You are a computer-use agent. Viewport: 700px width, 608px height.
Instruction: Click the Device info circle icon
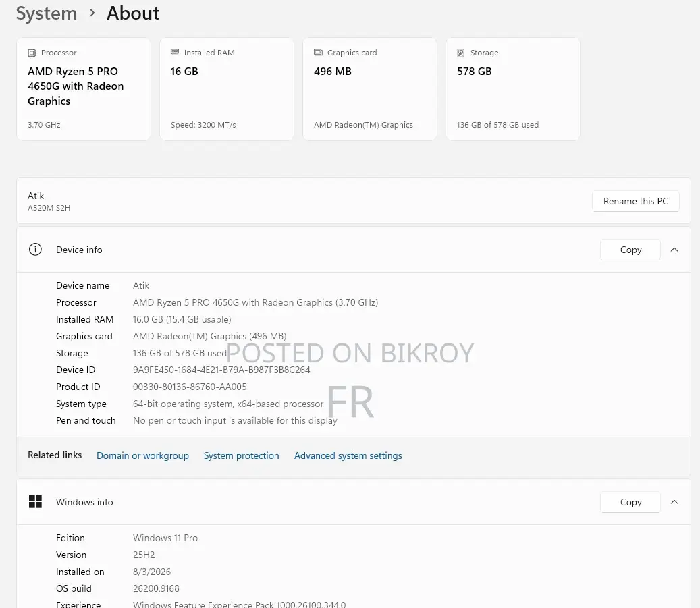pos(35,250)
